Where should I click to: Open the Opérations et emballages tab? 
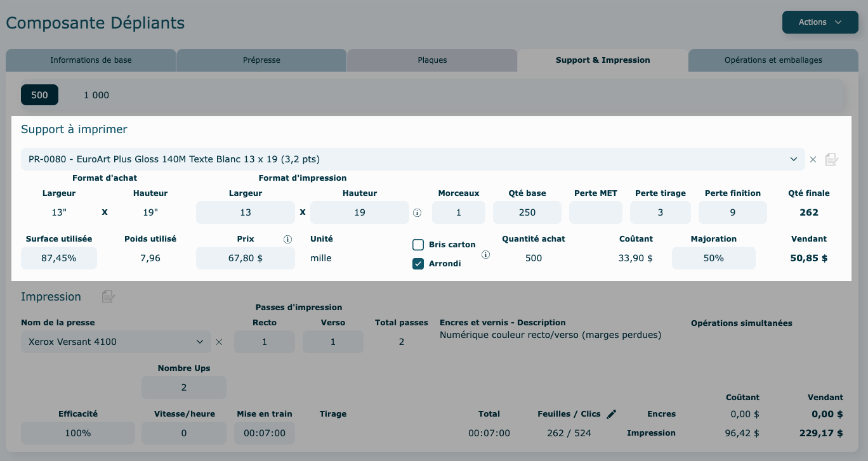point(773,60)
